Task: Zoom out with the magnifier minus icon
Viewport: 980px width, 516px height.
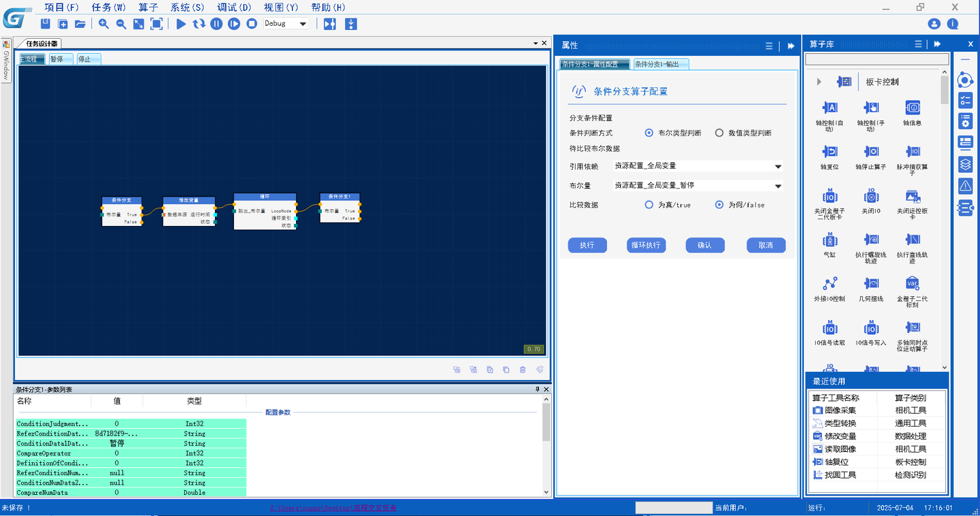Action: pyautogui.click(x=121, y=24)
